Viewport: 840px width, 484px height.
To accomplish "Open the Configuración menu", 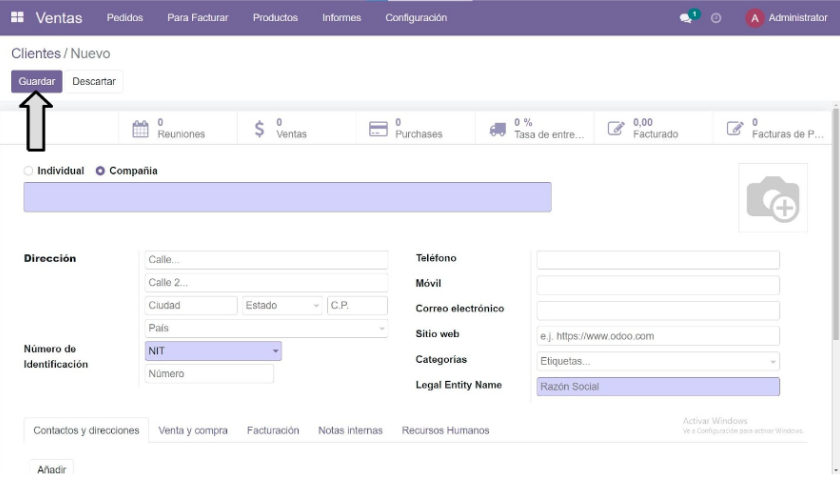I will [x=416, y=18].
